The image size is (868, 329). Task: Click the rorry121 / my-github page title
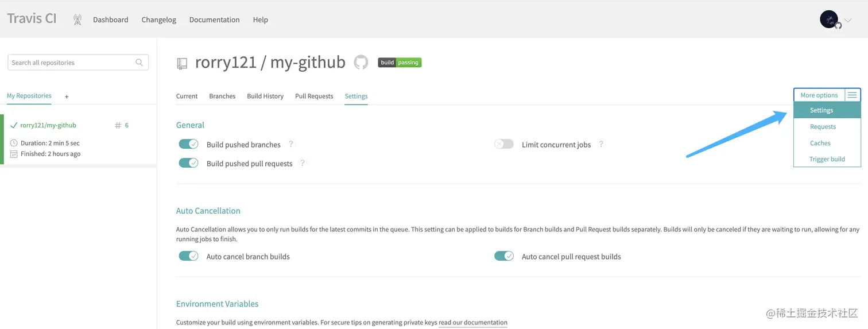click(270, 62)
